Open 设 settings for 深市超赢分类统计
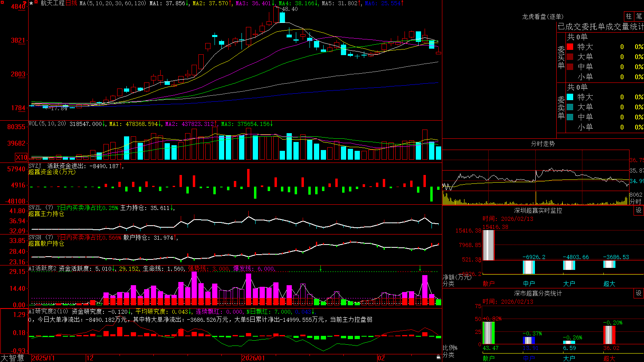 pos(639,293)
